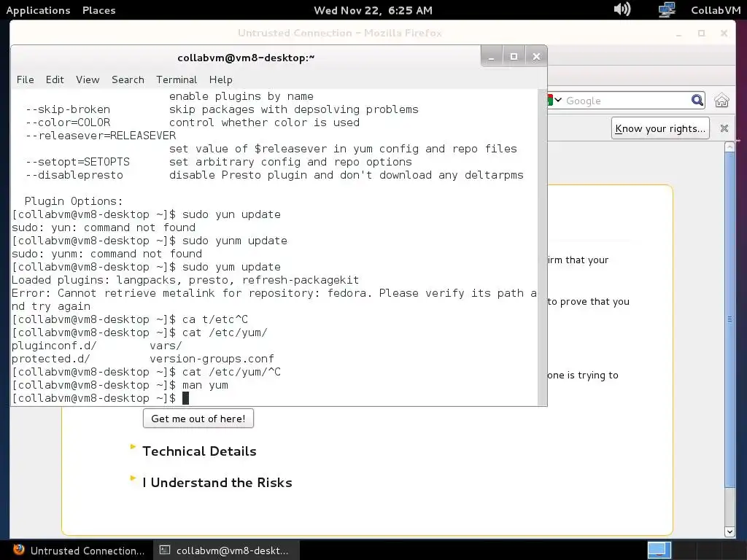This screenshot has width=747, height=560.
Task: Click 'protected.d/' in terminal output
Action: (50, 359)
